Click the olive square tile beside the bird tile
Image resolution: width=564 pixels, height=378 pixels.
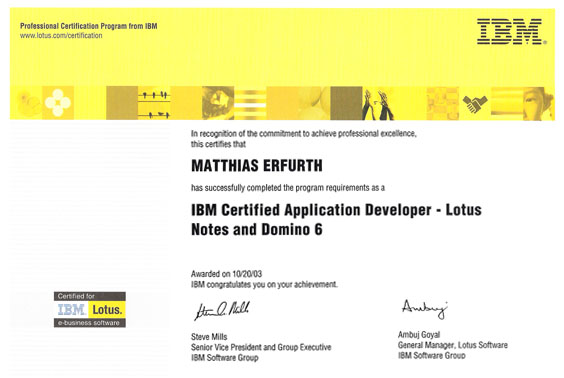pos(122,103)
